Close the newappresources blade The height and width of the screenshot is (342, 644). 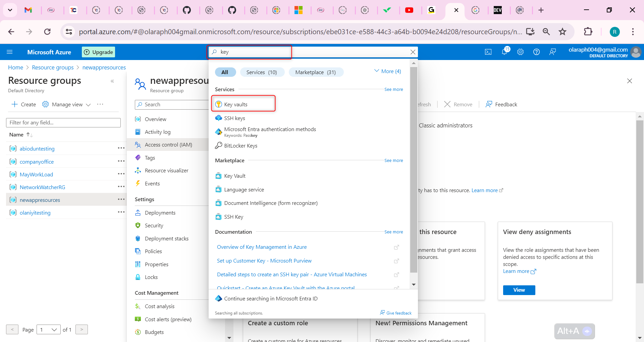630,81
